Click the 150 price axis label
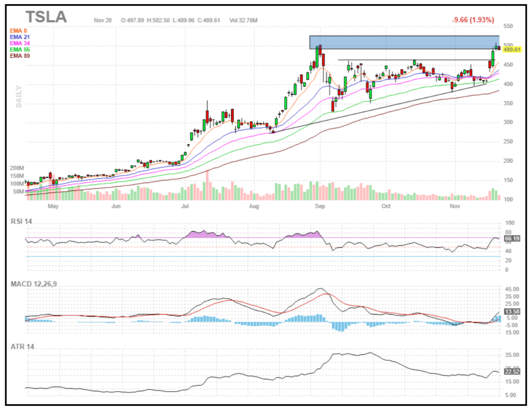The width and height of the screenshot is (532, 410). pos(508,180)
